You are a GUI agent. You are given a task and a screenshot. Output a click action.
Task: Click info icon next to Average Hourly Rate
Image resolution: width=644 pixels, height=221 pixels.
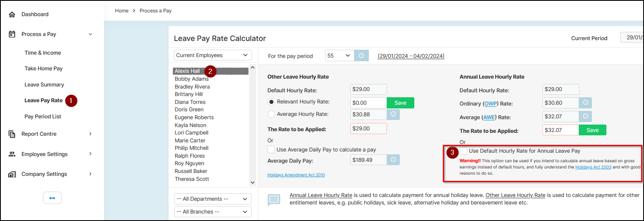[393, 114]
